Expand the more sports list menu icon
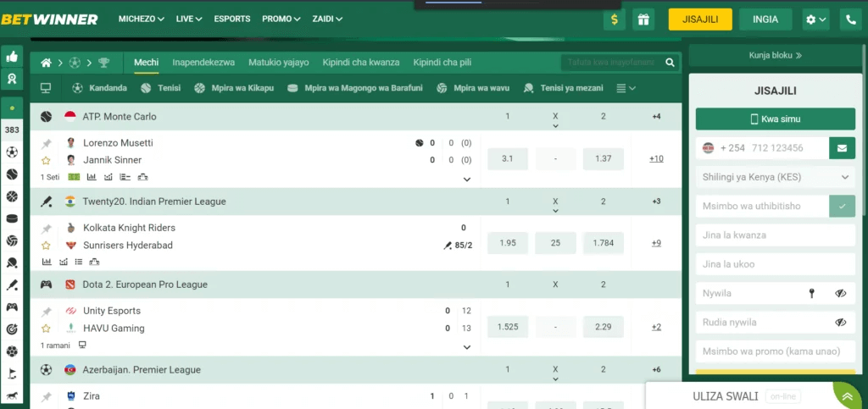This screenshot has height=409, width=868. tap(626, 88)
